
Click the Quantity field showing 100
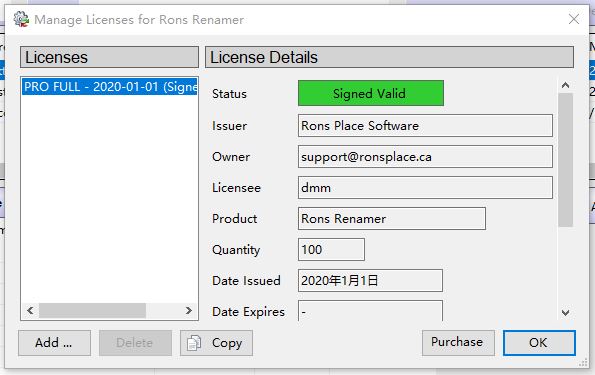pyautogui.click(x=331, y=250)
